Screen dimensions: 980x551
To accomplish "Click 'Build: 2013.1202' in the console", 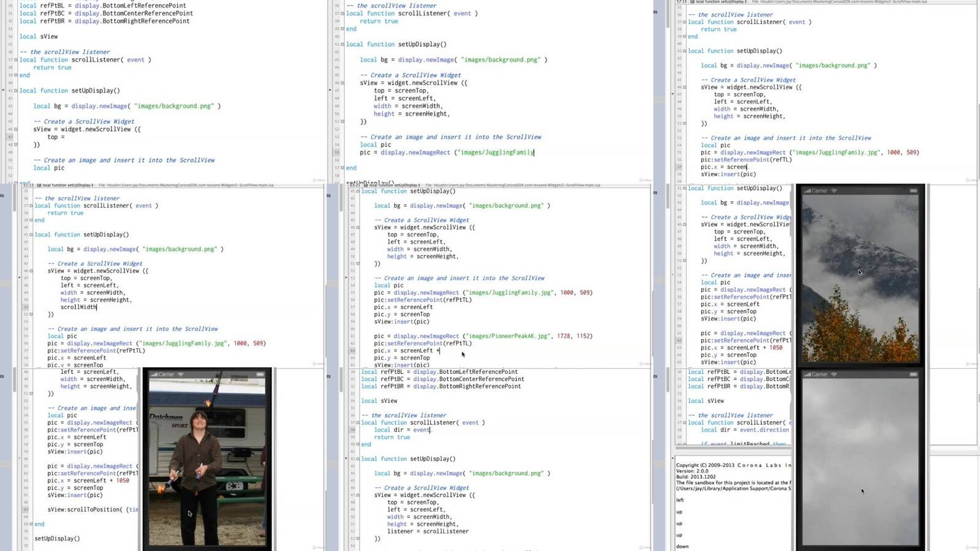I will tap(696, 477).
